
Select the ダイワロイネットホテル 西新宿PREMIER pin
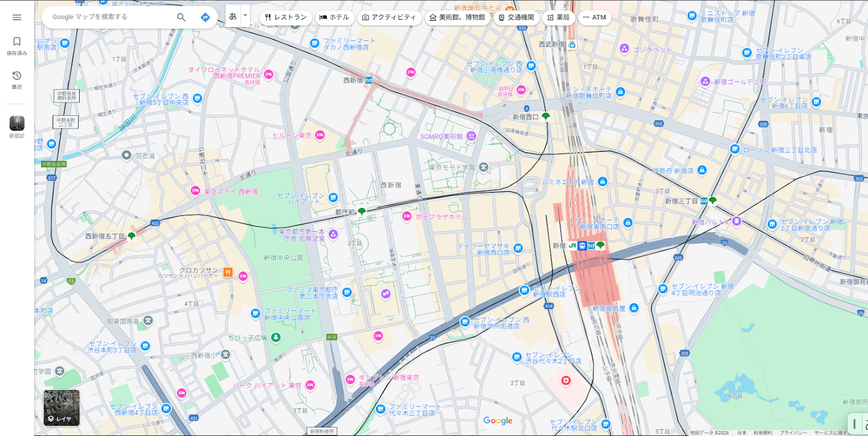269,75
